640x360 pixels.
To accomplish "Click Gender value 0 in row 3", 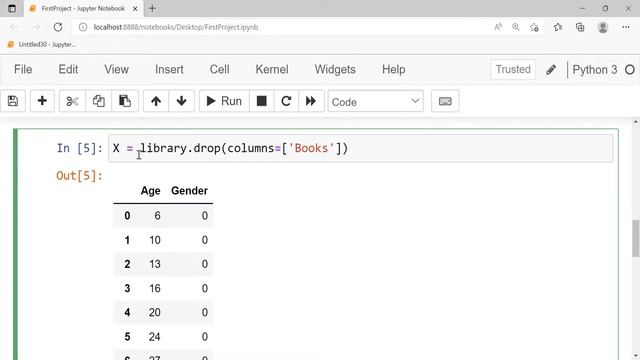I will pyautogui.click(x=204, y=289).
